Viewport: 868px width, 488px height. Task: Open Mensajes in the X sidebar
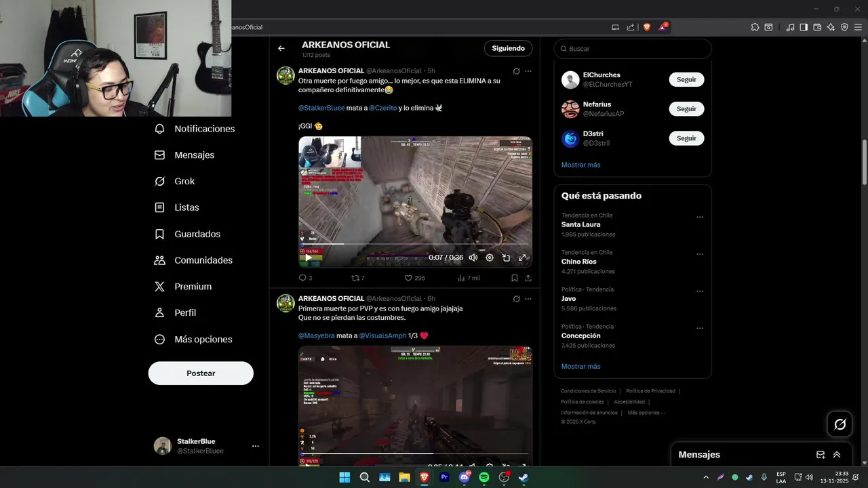pos(184,155)
